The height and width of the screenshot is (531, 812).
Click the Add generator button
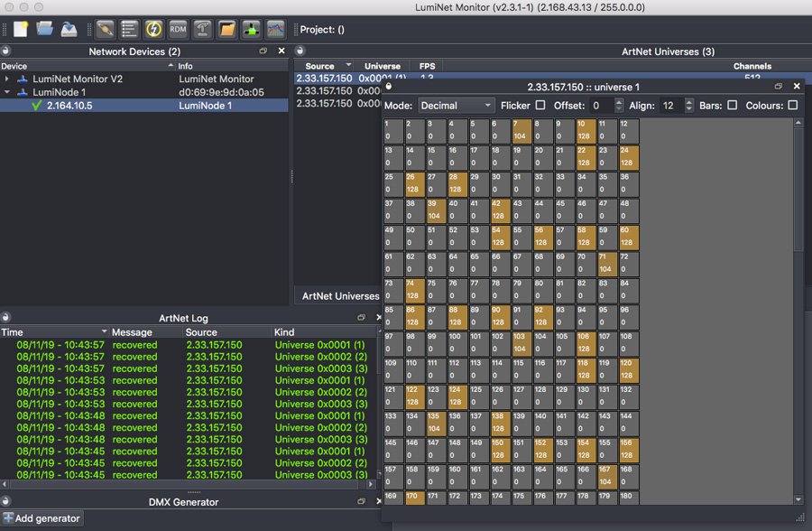coord(42,518)
